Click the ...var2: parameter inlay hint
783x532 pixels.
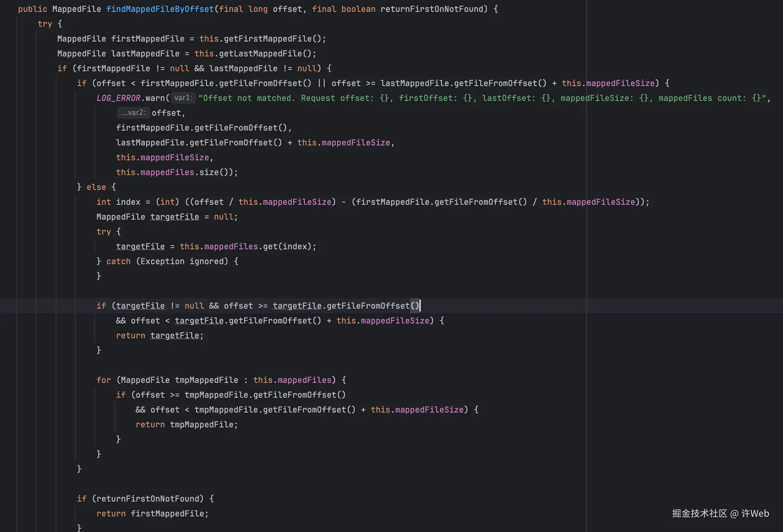[133, 112]
